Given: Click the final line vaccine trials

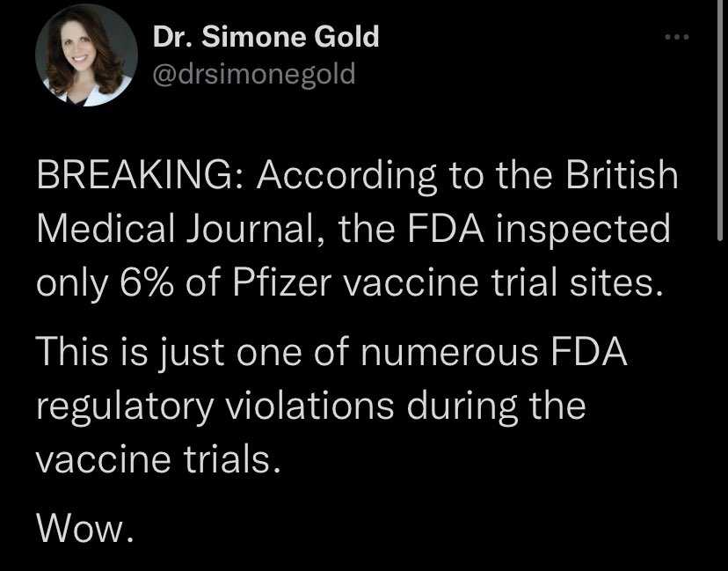Looking at the screenshot, I should [x=159, y=459].
